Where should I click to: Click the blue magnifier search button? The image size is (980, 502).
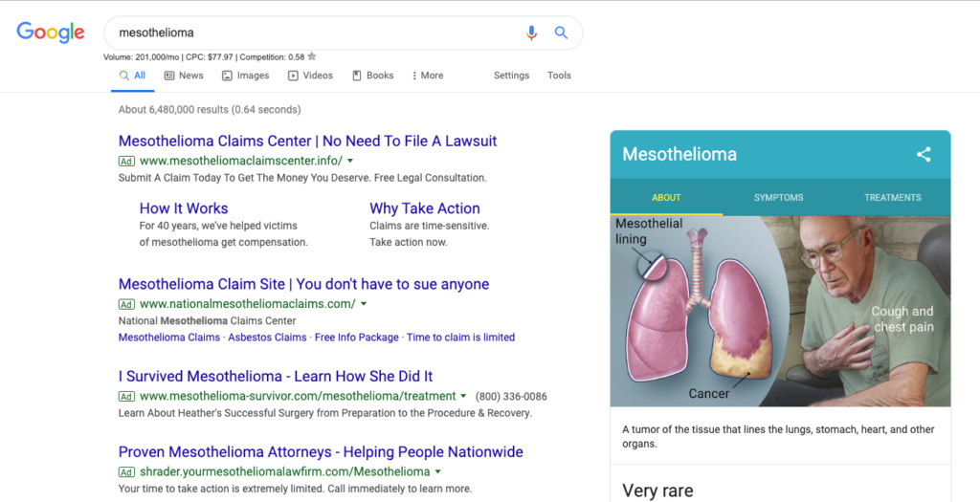click(561, 33)
